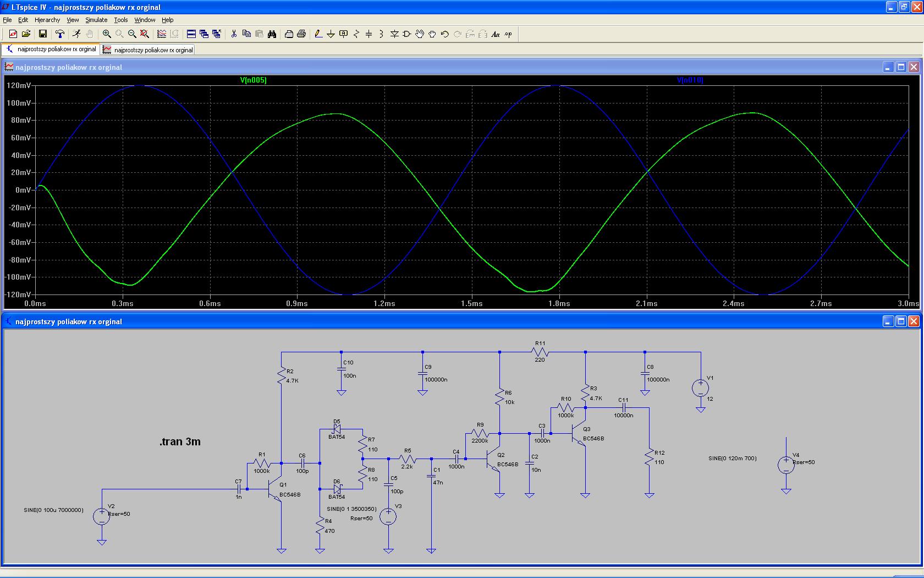
Task: Click the Cut scissors tool
Action: coord(234,34)
